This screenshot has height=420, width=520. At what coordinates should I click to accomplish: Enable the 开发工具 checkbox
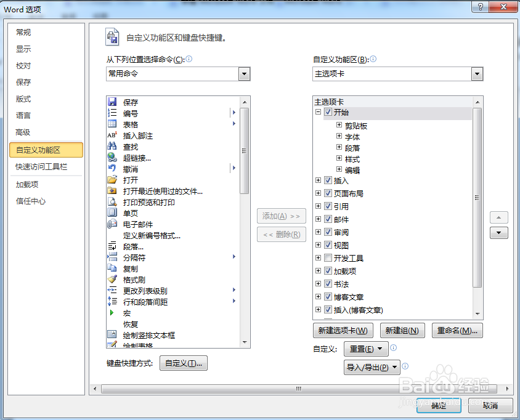click(x=328, y=258)
